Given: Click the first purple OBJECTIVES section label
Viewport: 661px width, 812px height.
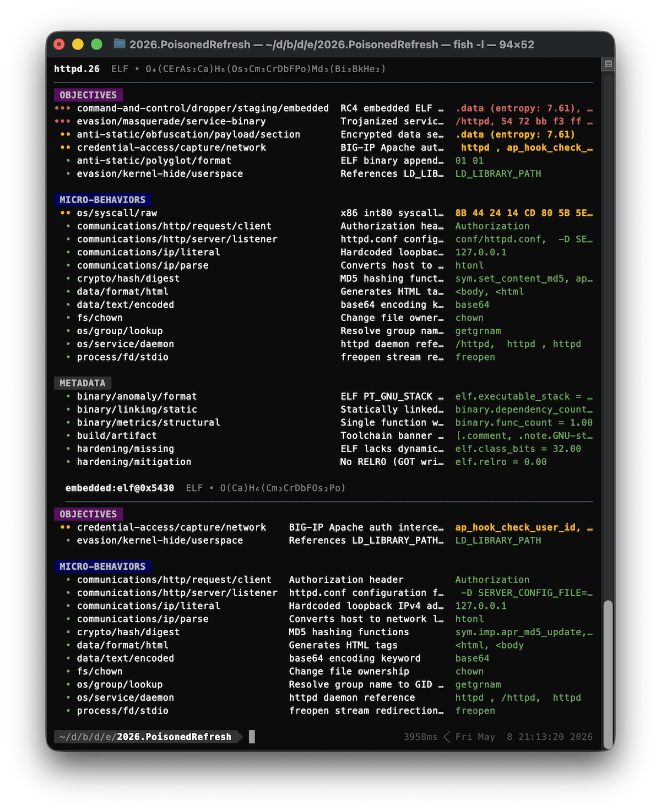Looking at the screenshot, I should pyautogui.click(x=88, y=95).
